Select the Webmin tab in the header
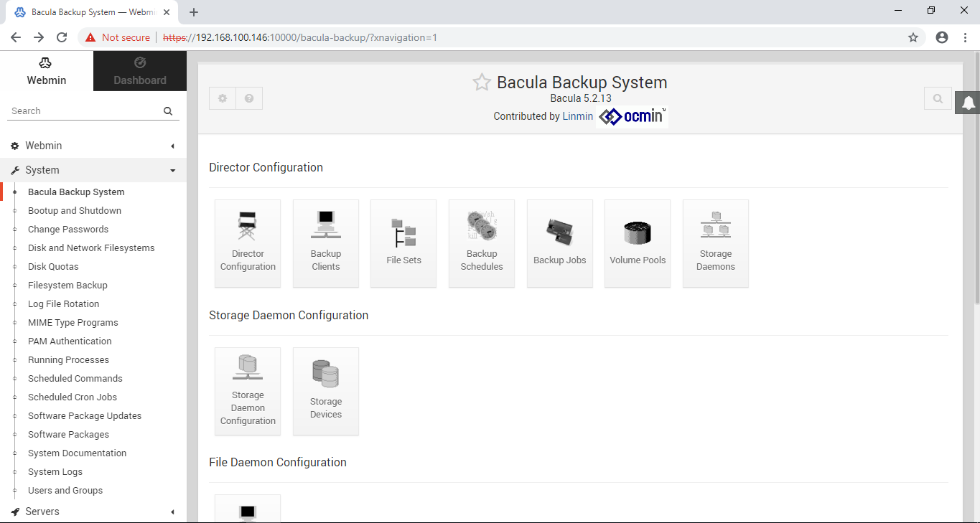Image resolution: width=980 pixels, height=523 pixels. [x=45, y=71]
